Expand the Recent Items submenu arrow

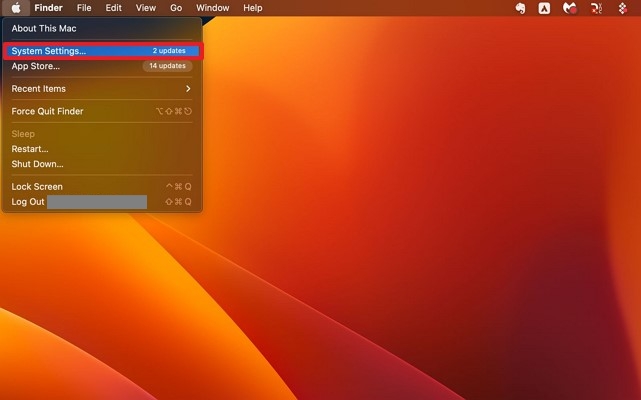click(188, 89)
